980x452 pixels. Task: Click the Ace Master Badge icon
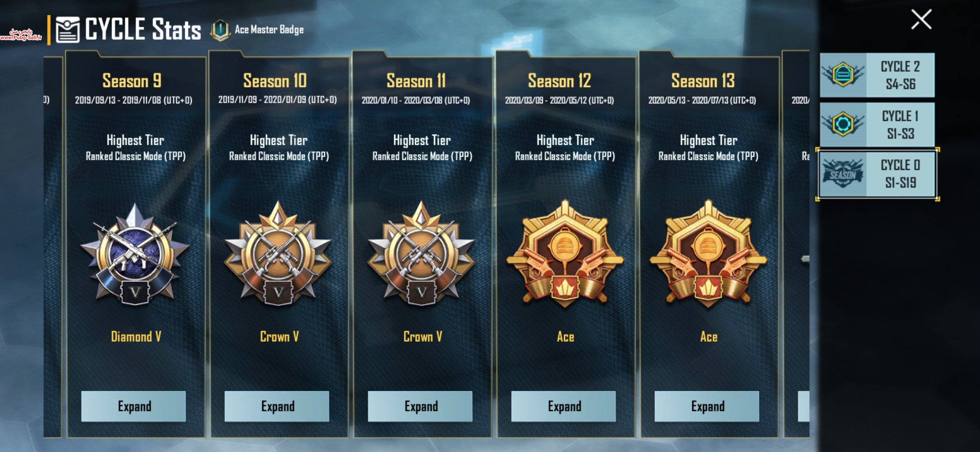tap(220, 30)
